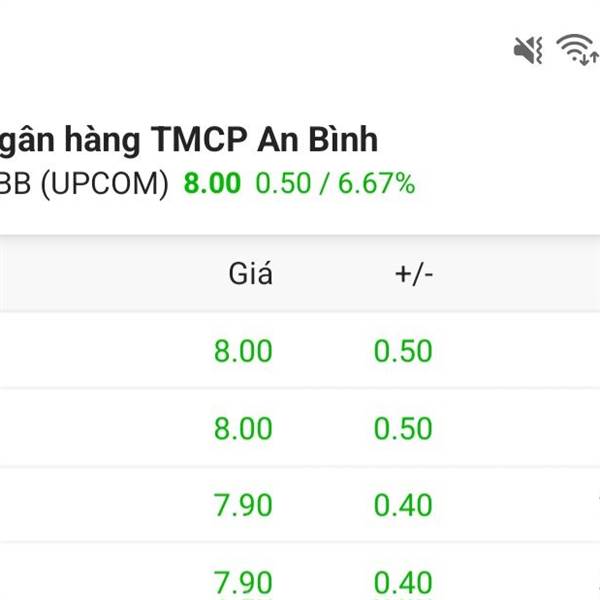Viewport: 600px width, 600px height.
Task: Tap the Wi-Fi signal status icon
Action: [574, 48]
